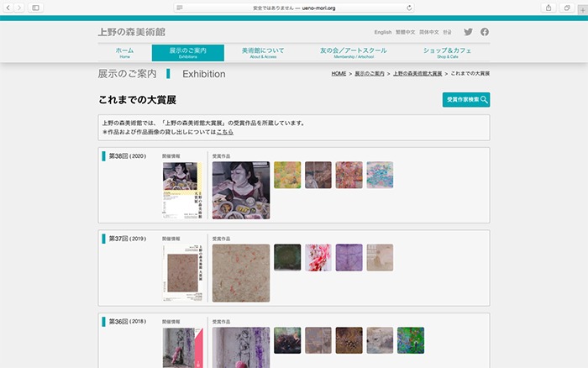The width and height of the screenshot is (588, 368).
Task: Open Safari's share button
Action: tap(549, 8)
